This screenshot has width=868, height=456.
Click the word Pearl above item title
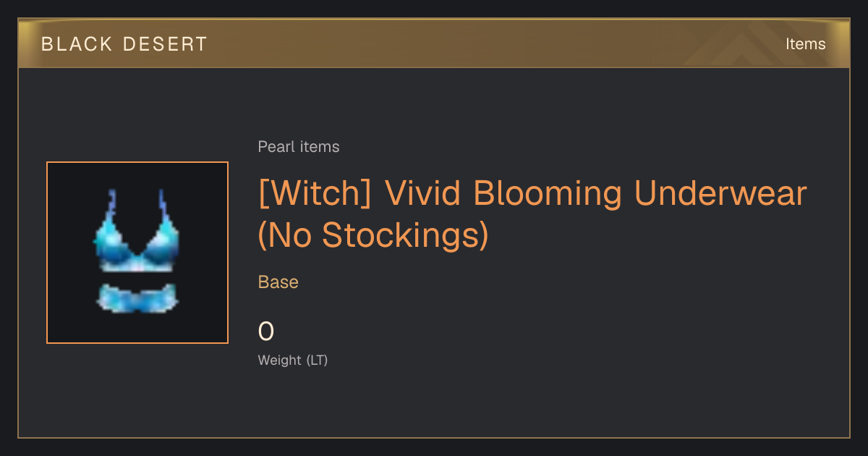tap(274, 147)
